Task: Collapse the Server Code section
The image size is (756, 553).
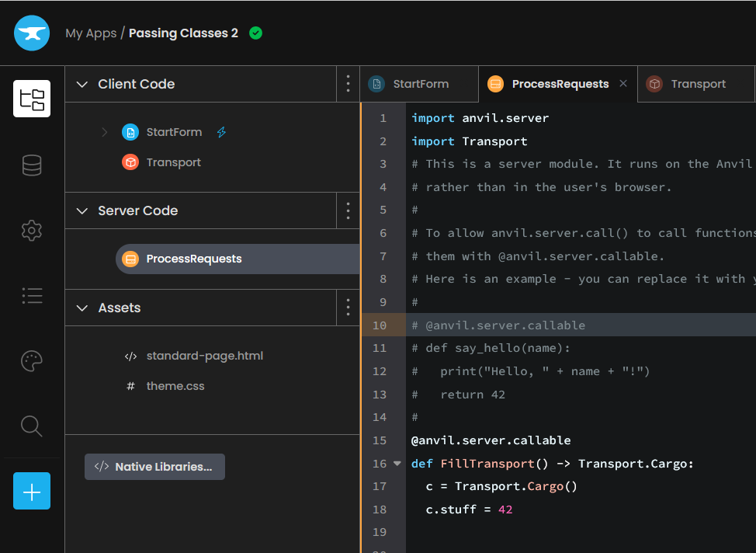Action: click(x=82, y=211)
